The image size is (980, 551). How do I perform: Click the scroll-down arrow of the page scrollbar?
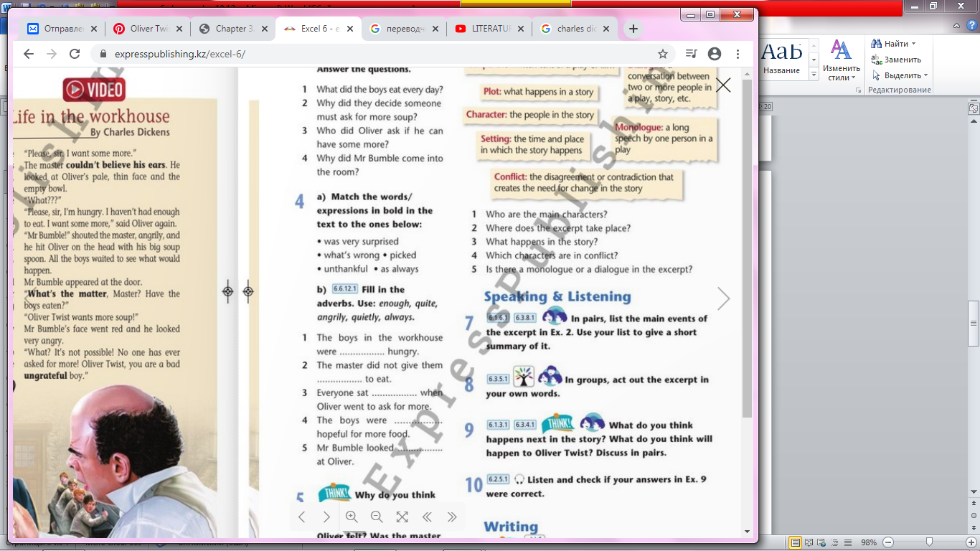point(747,532)
